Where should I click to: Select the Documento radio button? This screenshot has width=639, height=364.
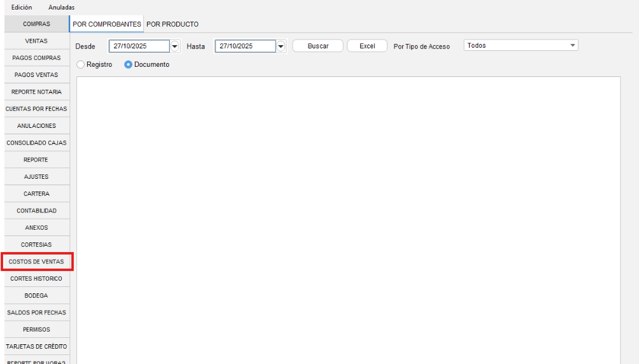click(x=128, y=65)
